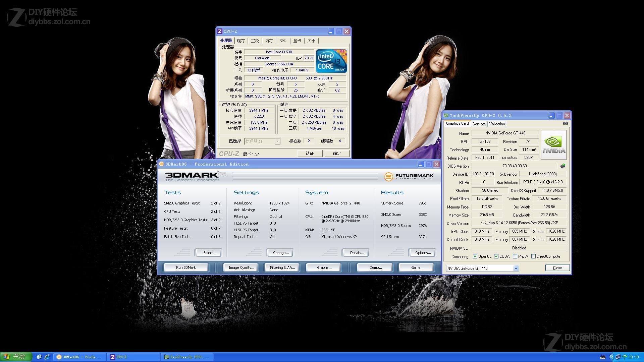Switch to the 关于 tab in CPU-Z
The image size is (644, 362).
311,41
